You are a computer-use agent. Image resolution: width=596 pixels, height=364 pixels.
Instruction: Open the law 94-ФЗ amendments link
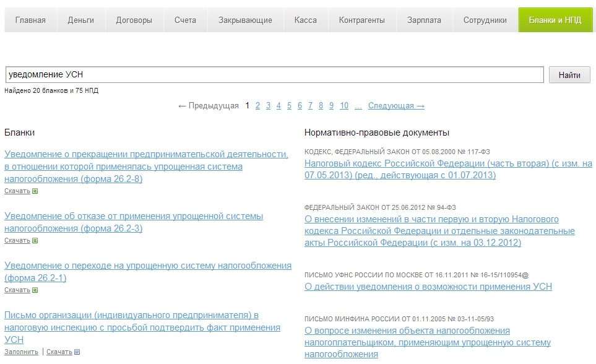(x=439, y=231)
